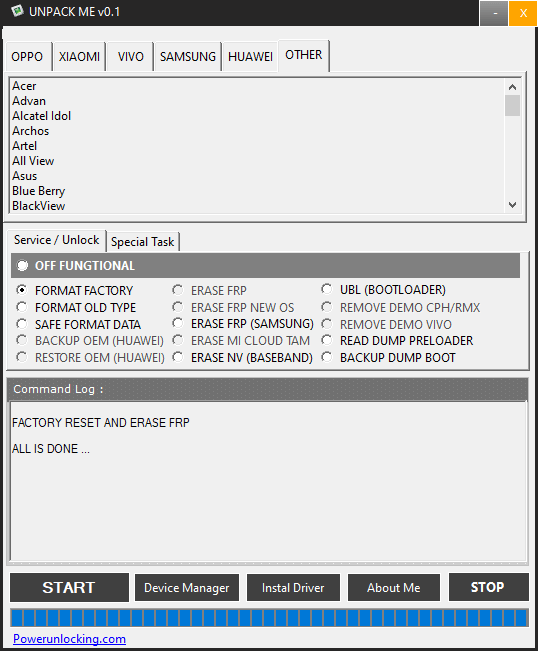Open the SAMSUNG tab
Image resolution: width=538 pixels, height=651 pixels.
[188, 56]
